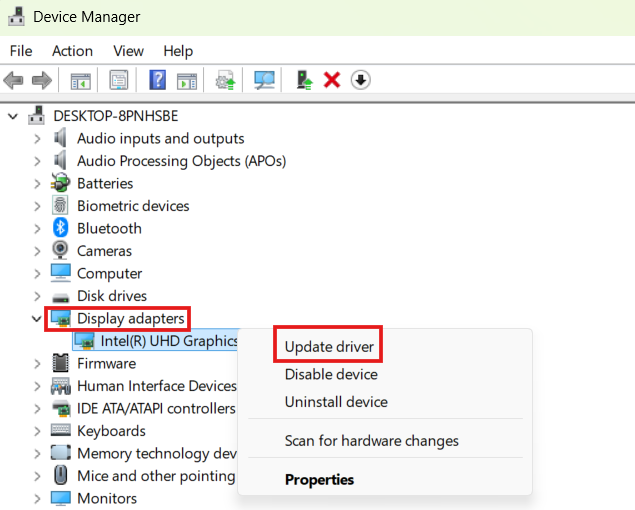The height and width of the screenshot is (510, 635).
Task: Choose Scan for hardware changes context entry
Action: tap(371, 441)
